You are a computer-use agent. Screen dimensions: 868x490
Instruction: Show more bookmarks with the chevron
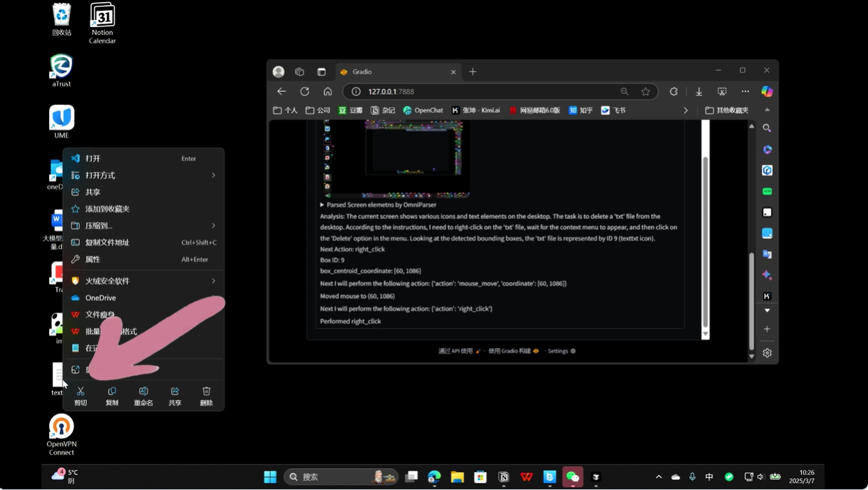(x=686, y=111)
